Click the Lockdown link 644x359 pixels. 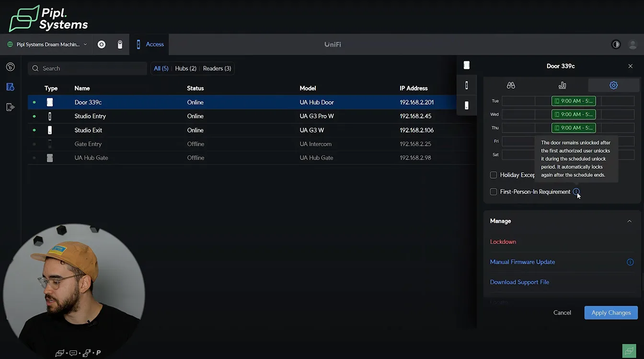coord(503,242)
